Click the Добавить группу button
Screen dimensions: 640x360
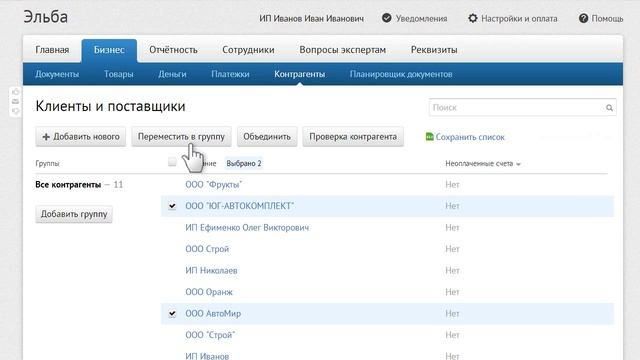pos(74,214)
